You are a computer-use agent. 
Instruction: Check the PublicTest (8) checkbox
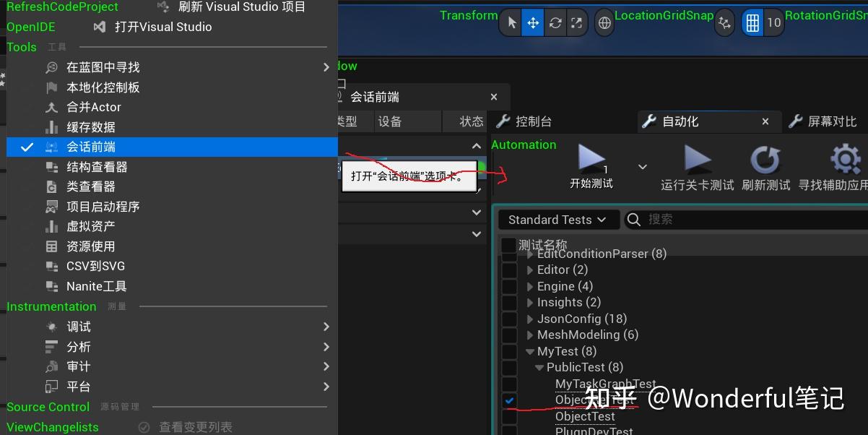coord(509,368)
